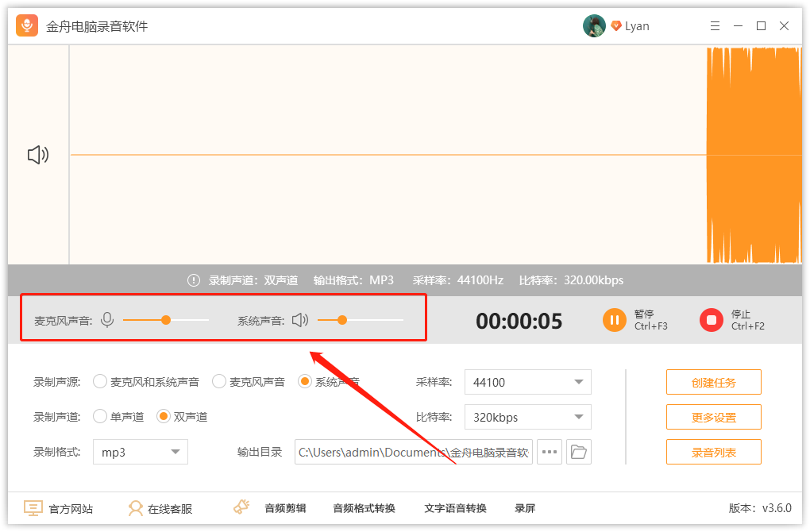Select system sound source radio

tap(305, 382)
